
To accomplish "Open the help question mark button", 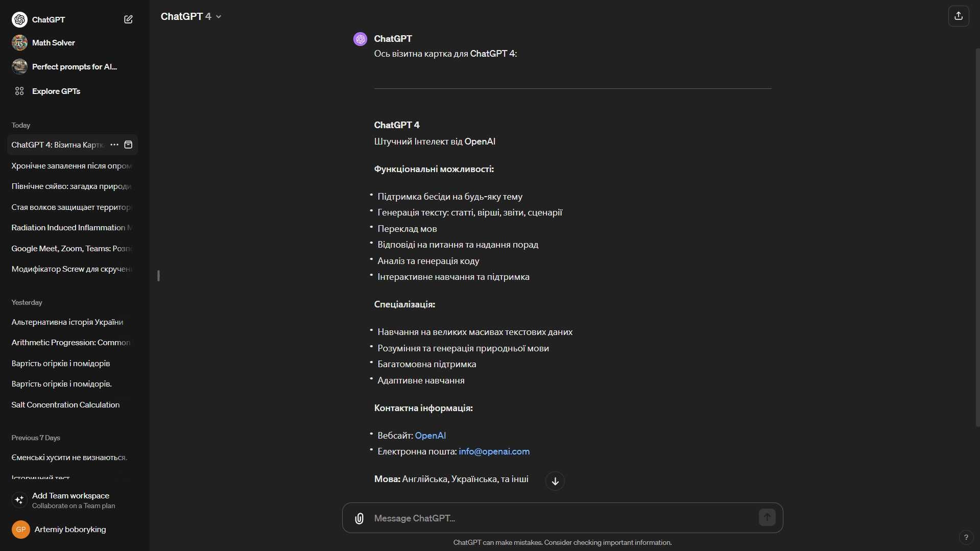I will click(x=966, y=537).
